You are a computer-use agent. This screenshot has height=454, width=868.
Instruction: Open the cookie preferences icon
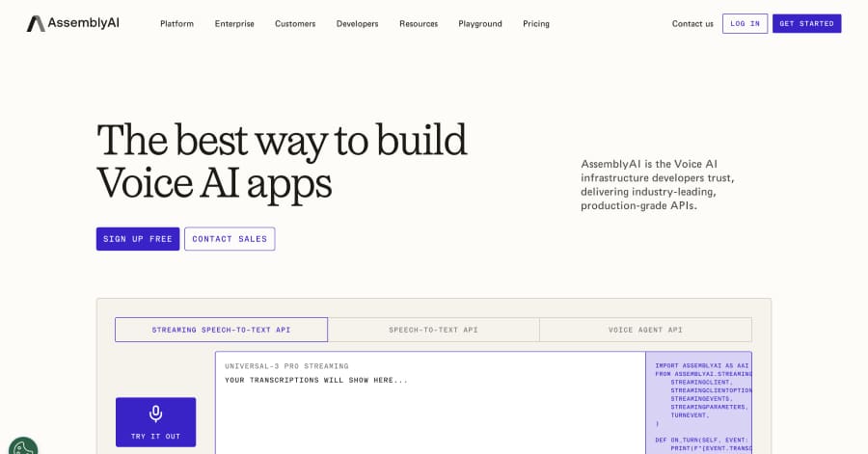[x=23, y=445]
